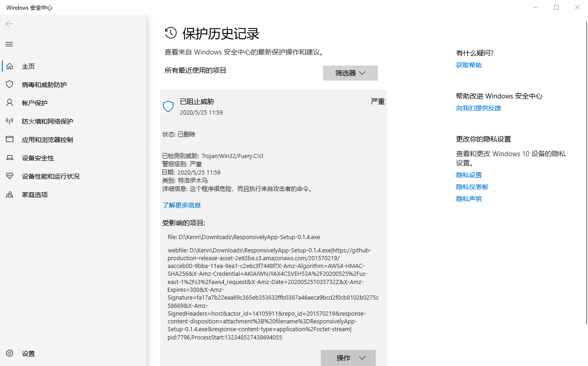Image resolution: width=588 pixels, height=366 pixels.
Task: Click the file path D:\Kenn\Downloads\ResponsivelyApp-Setup-0.1.4.exe line
Action: [244, 237]
